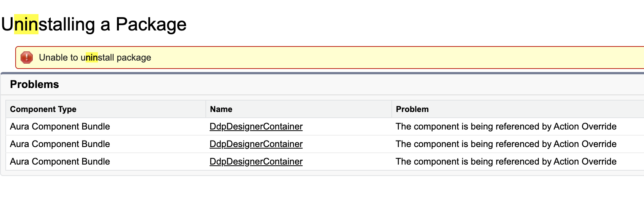The height and width of the screenshot is (208, 644).
Task: Click the word package in the error banner
Action: (134, 58)
